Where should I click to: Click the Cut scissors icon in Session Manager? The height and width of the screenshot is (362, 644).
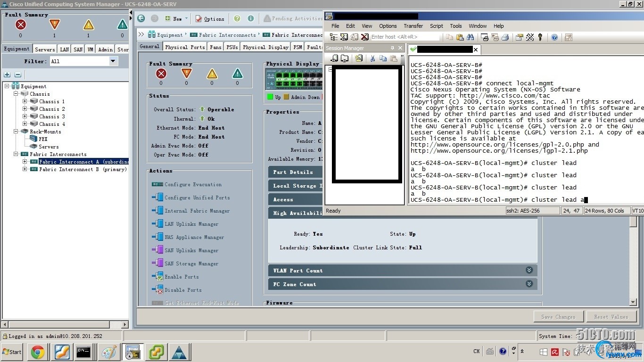[x=372, y=58]
